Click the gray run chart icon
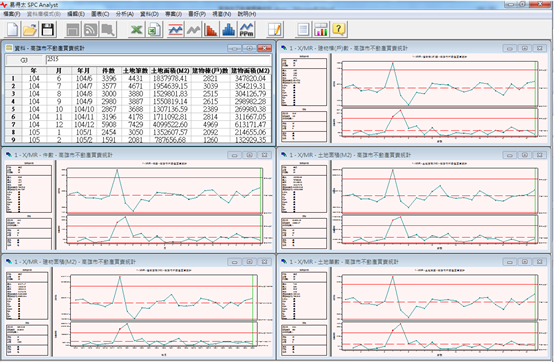This screenshot has height=362, width=554. click(x=193, y=29)
